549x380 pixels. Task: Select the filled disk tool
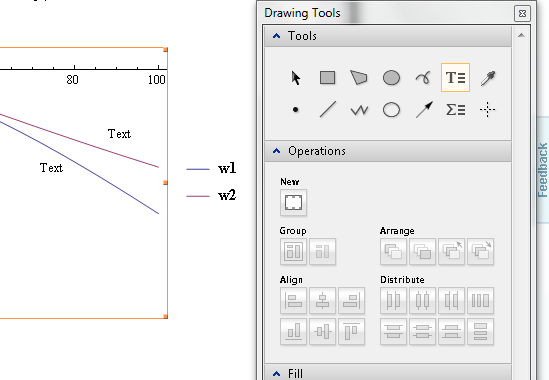pyautogui.click(x=391, y=78)
